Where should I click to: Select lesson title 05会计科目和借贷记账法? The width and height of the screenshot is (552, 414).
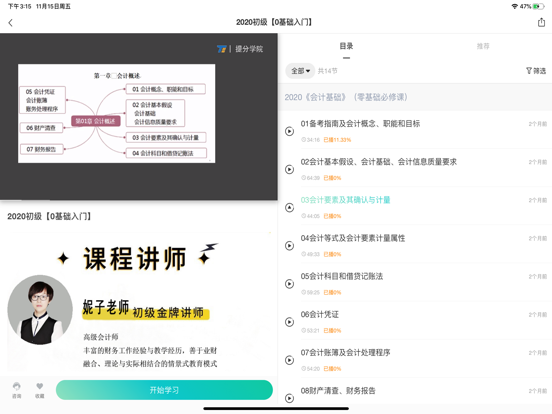tap(341, 276)
